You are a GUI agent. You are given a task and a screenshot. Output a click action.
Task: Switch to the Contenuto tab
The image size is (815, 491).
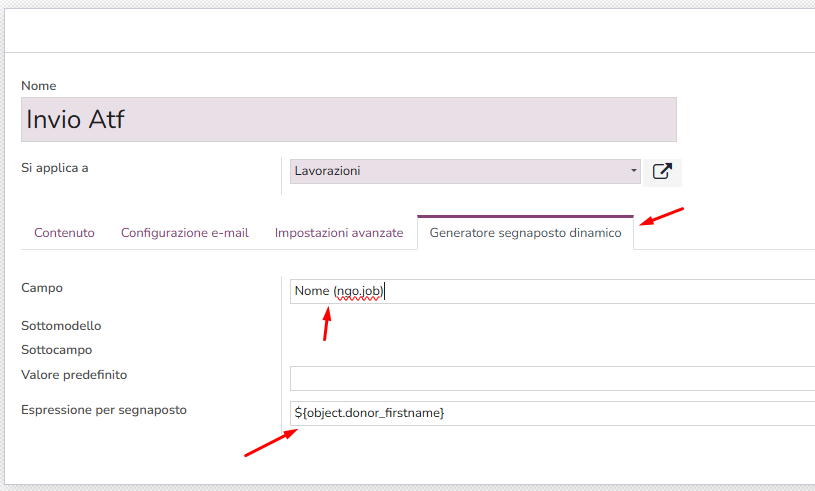point(64,233)
